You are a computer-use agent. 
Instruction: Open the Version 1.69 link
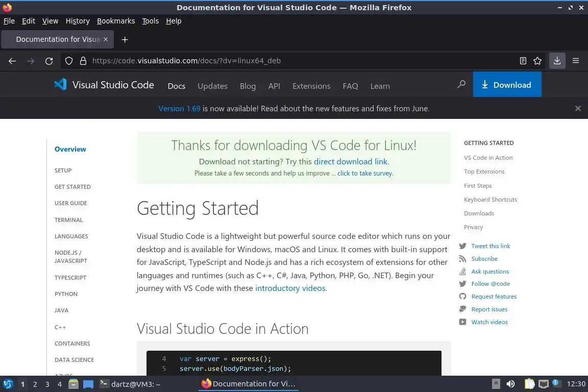pyautogui.click(x=179, y=108)
